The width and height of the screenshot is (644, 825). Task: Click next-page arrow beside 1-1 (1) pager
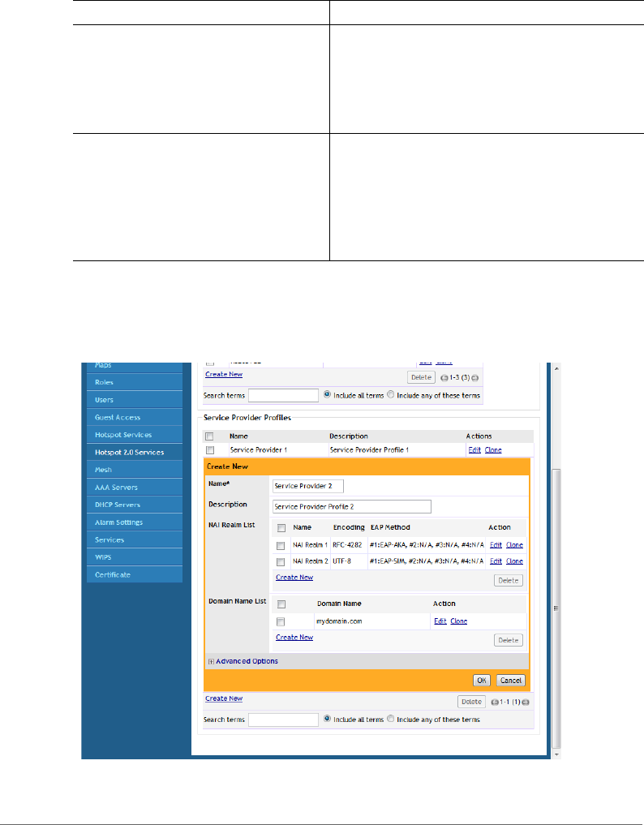point(526,702)
